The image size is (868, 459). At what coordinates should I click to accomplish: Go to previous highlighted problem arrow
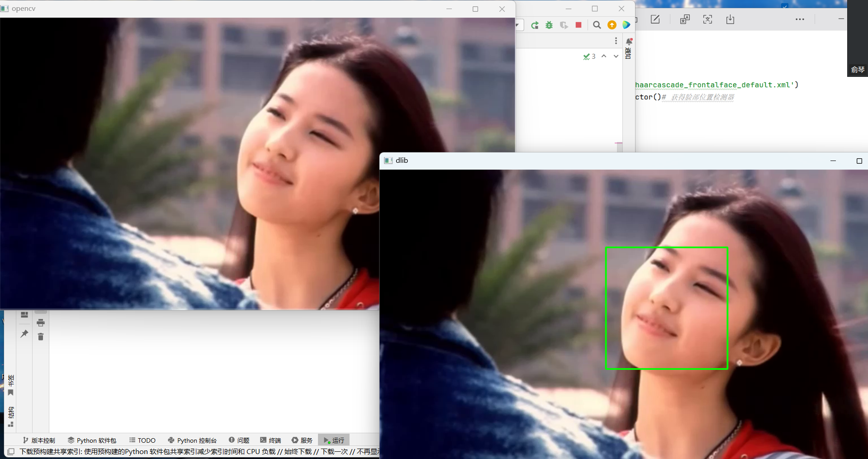click(x=604, y=56)
